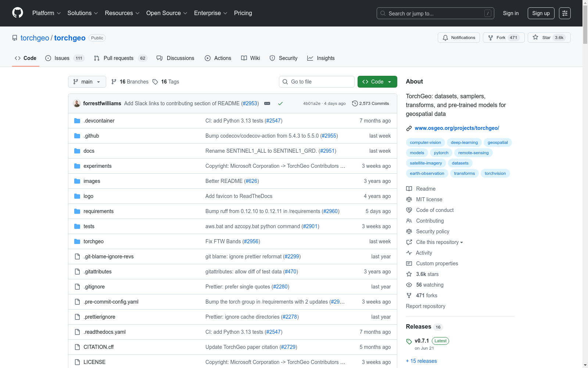Open the Platform dropdown menu

pyautogui.click(x=47, y=13)
